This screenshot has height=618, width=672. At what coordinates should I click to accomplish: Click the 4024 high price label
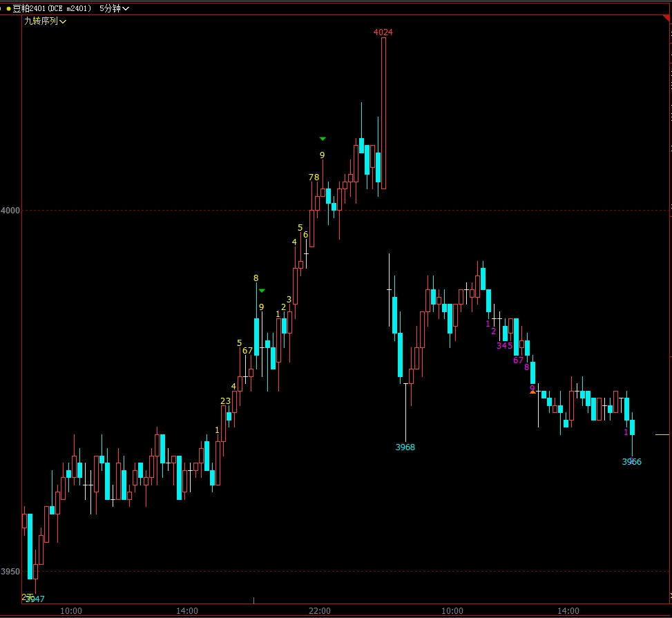click(383, 32)
